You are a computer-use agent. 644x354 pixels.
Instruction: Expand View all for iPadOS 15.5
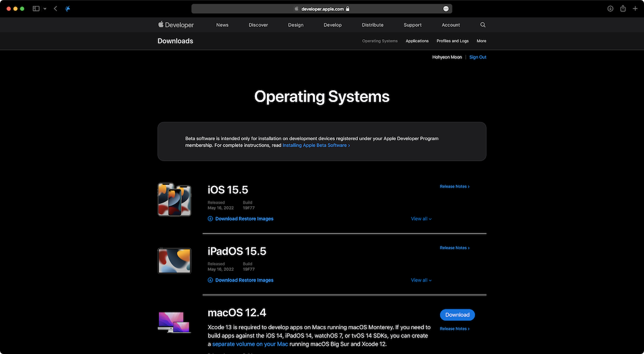click(x=421, y=280)
